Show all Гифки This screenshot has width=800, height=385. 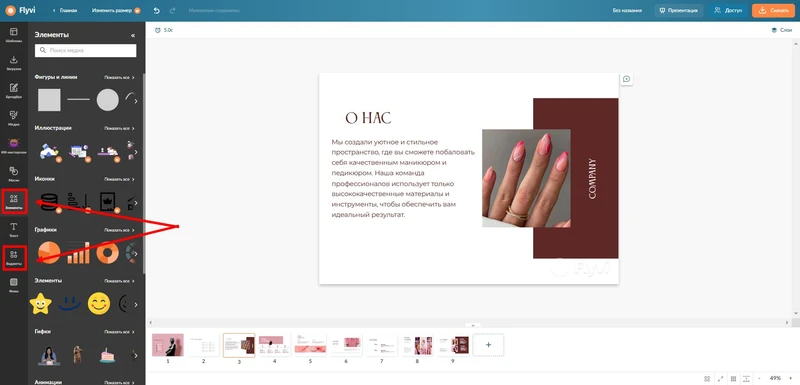click(x=119, y=332)
